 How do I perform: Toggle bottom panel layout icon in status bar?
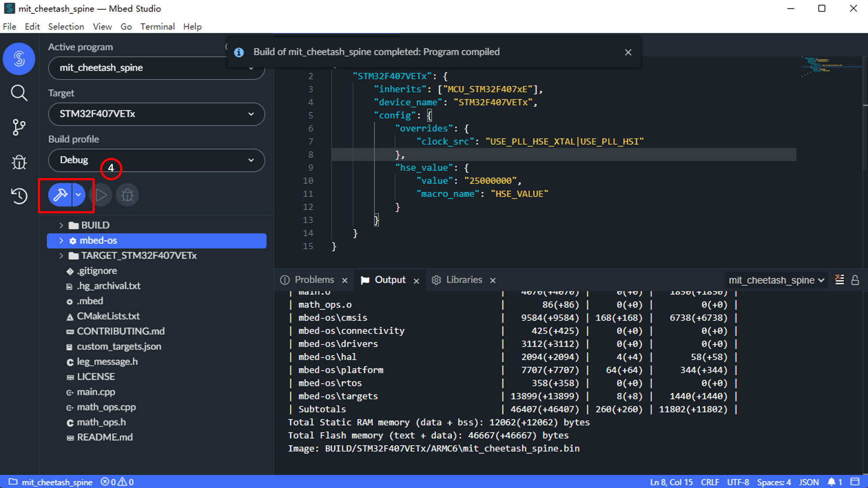[855, 482]
